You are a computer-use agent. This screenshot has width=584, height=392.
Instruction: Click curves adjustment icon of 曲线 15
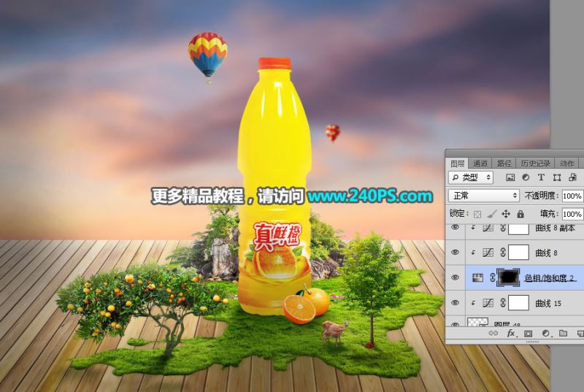coord(488,303)
